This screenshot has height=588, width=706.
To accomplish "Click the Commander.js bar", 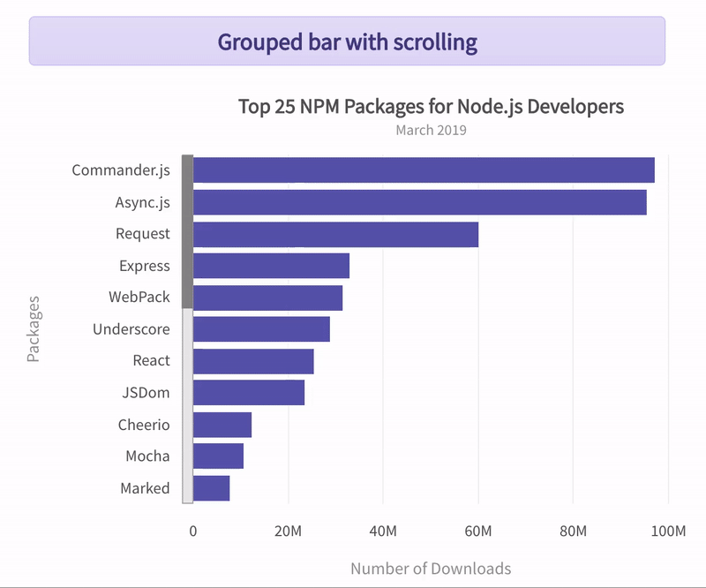I will (424, 170).
